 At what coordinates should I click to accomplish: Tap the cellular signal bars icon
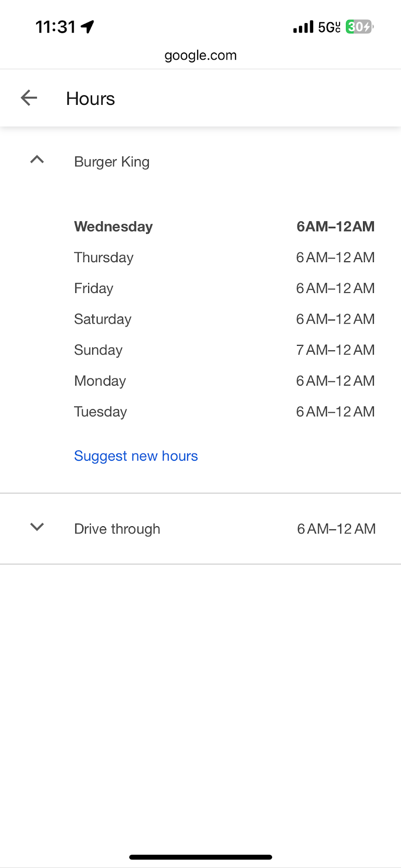tap(303, 27)
